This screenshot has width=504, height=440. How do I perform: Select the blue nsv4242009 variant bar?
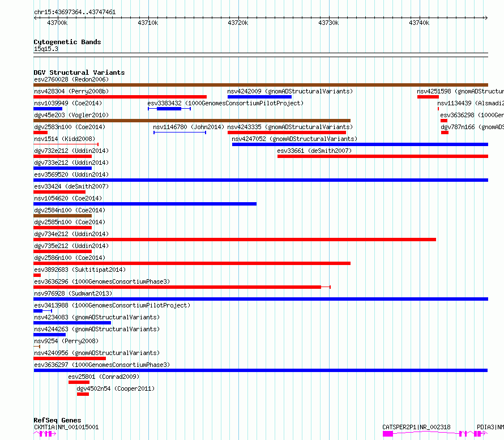[259, 97]
